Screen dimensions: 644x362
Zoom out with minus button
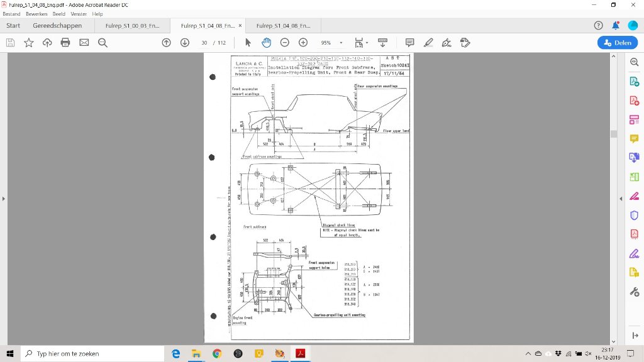tap(284, 43)
